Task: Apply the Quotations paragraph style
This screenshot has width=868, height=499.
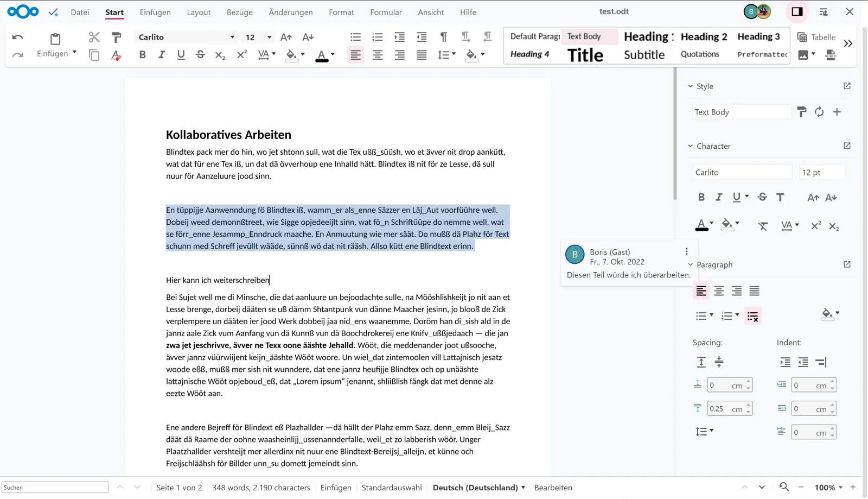Action: 700,54
